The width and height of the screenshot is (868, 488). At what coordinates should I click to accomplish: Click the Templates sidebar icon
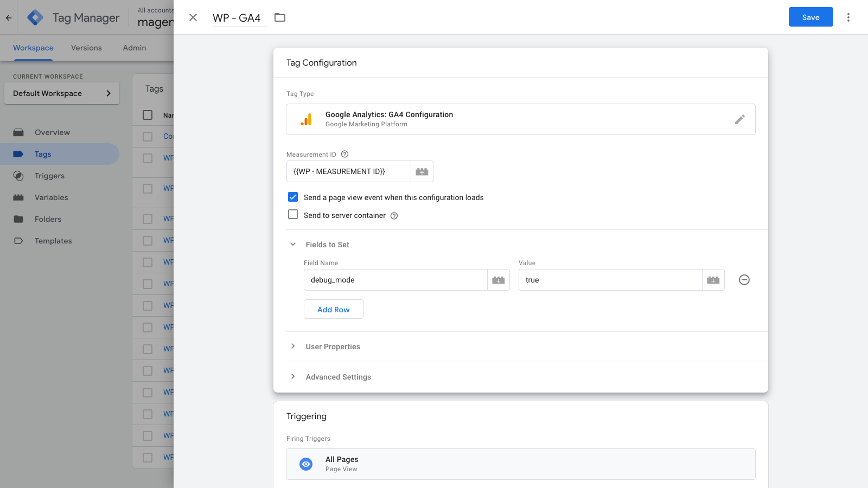pyautogui.click(x=18, y=241)
